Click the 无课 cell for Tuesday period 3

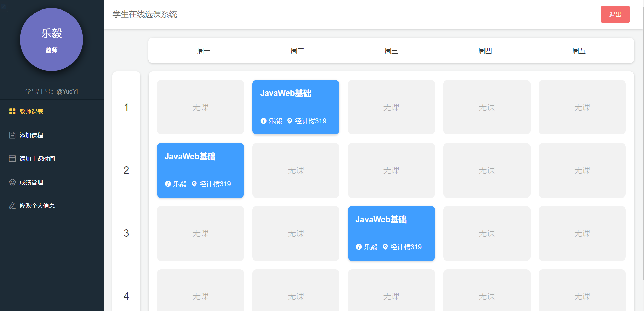coord(296,233)
